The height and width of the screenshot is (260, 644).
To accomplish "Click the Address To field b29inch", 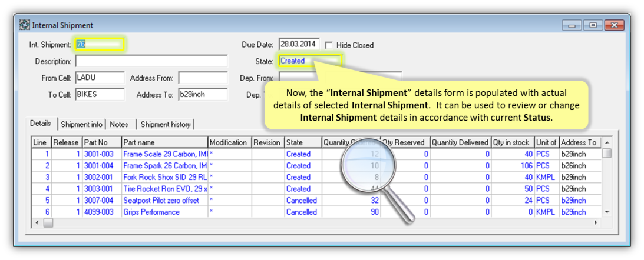I will coord(203,94).
